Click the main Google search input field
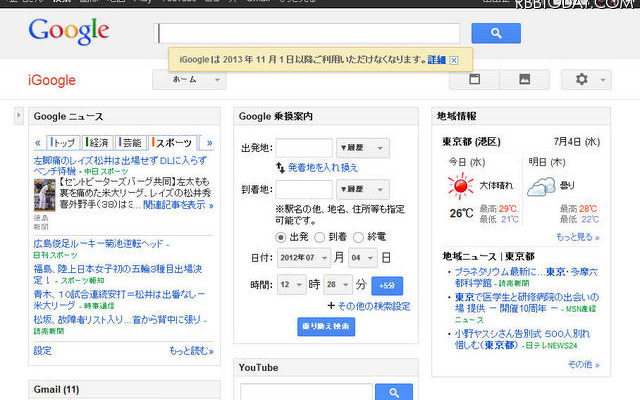This screenshot has width=640, height=400. pyautogui.click(x=309, y=33)
